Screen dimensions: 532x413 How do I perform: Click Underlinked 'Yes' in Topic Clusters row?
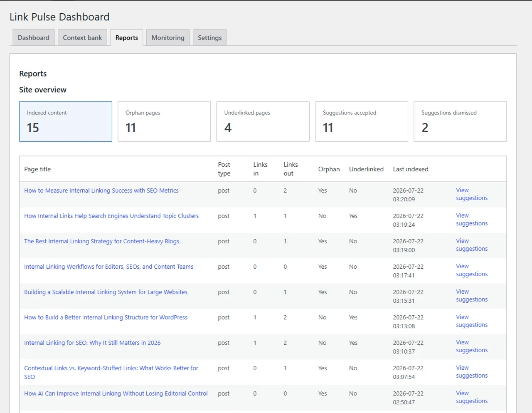(353, 216)
